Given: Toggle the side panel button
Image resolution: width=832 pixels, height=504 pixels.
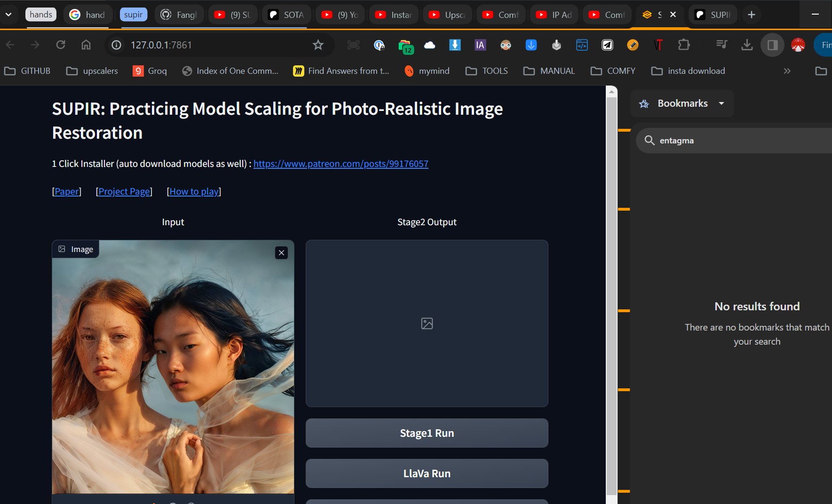Looking at the screenshot, I should pyautogui.click(x=772, y=45).
